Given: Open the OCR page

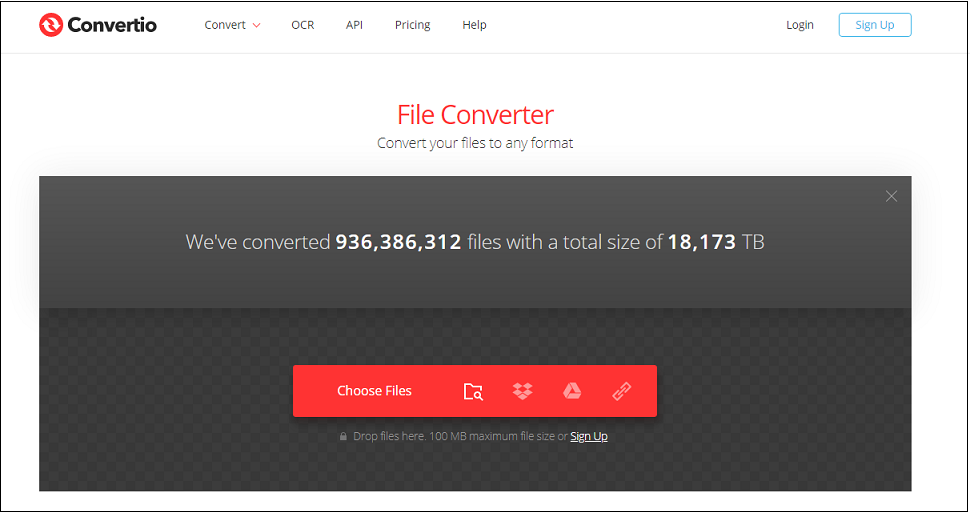Looking at the screenshot, I should coord(303,25).
